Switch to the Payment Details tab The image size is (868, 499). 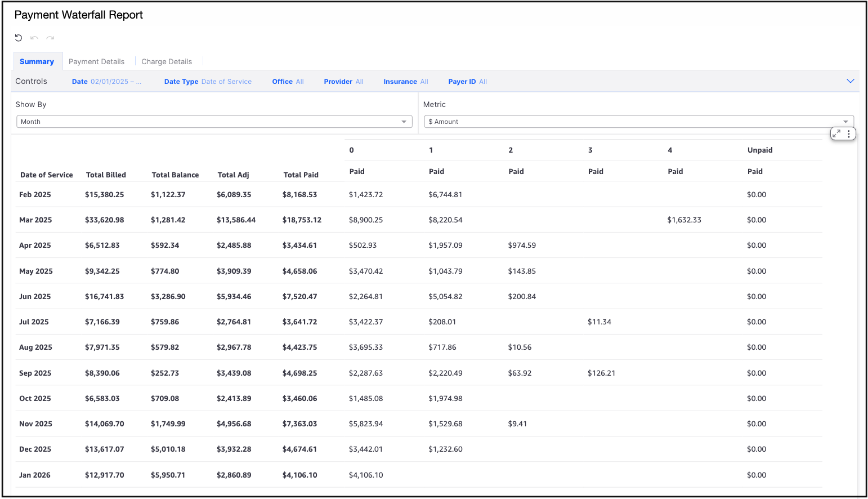96,61
